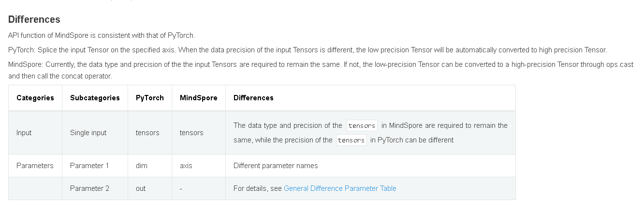
Task: Click the axis parameter cell
Action: click(x=186, y=166)
